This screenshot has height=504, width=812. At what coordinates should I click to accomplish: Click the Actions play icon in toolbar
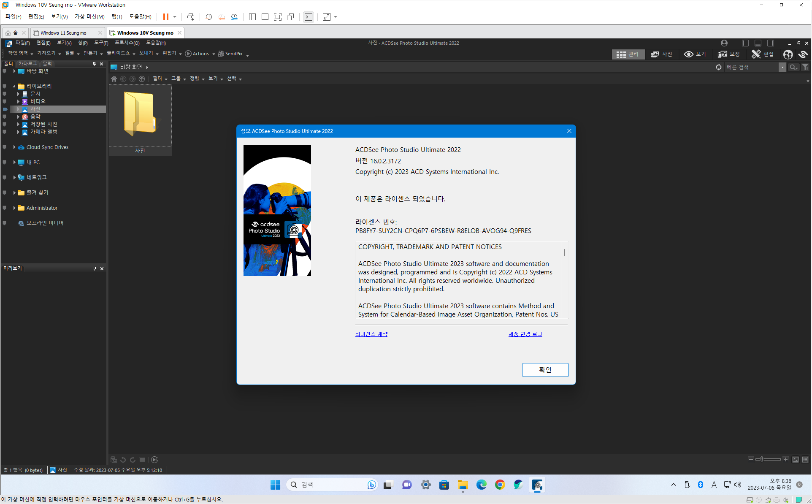tap(188, 54)
